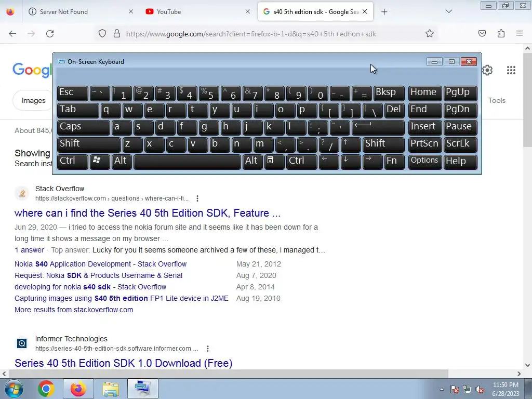
Task: Open the Firefox hamburger menu
Action: click(x=519, y=33)
